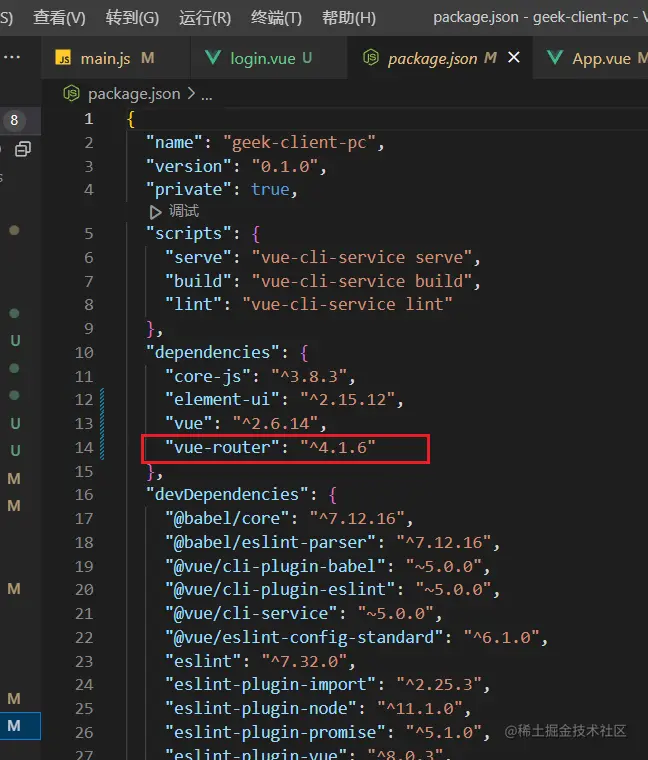Click the Vue icon on App.vue tab
The height and width of the screenshot is (760, 648).
point(555,58)
